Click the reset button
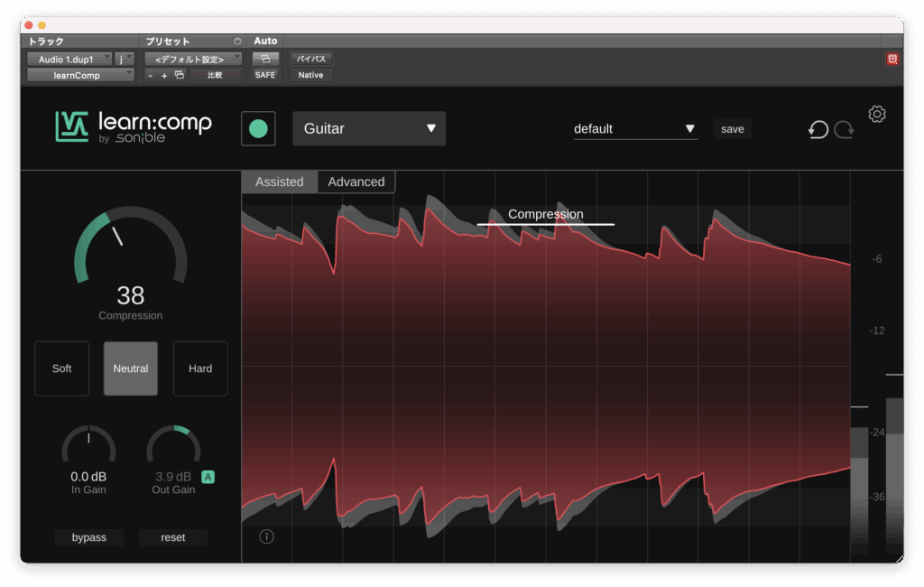 [173, 537]
